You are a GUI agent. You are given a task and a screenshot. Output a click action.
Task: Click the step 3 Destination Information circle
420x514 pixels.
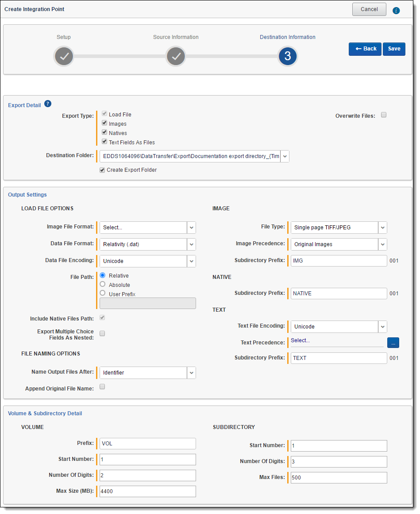(288, 56)
